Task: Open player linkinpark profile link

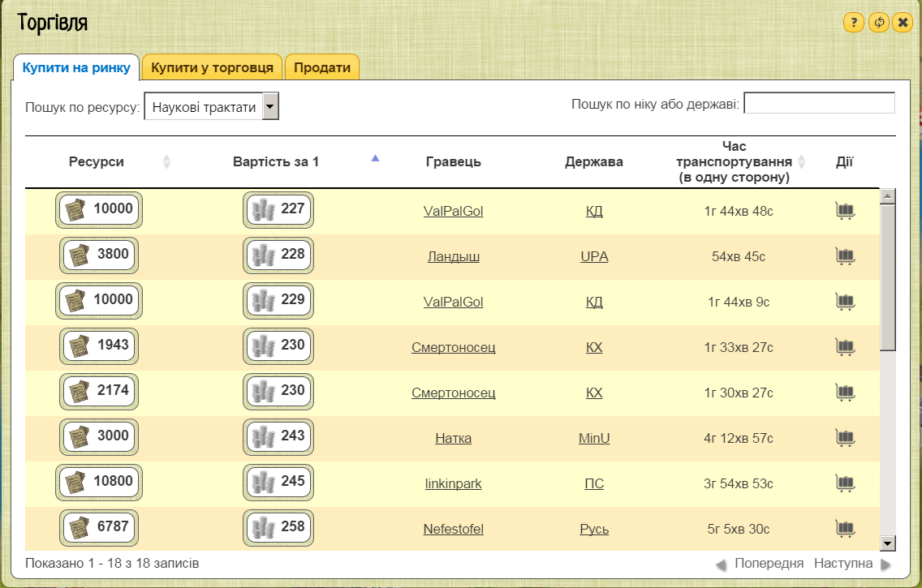Action: coord(454,483)
